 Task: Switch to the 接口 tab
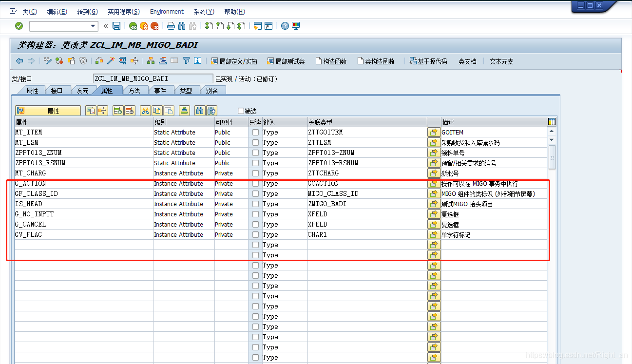coord(57,91)
